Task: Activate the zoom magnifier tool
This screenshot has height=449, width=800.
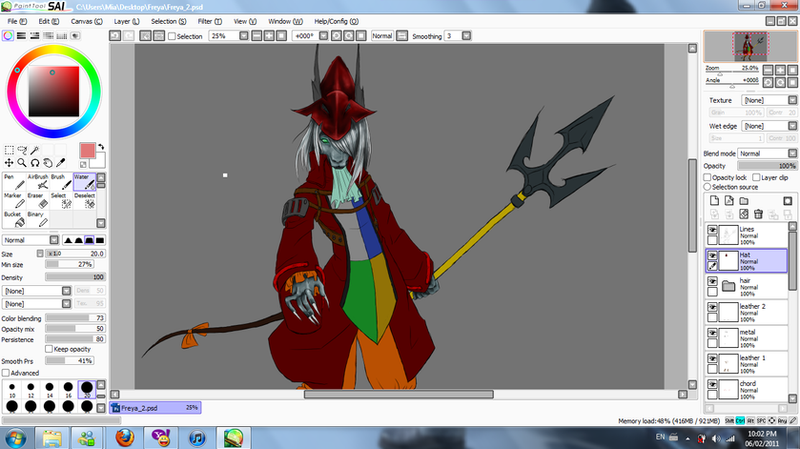Action: [22, 163]
